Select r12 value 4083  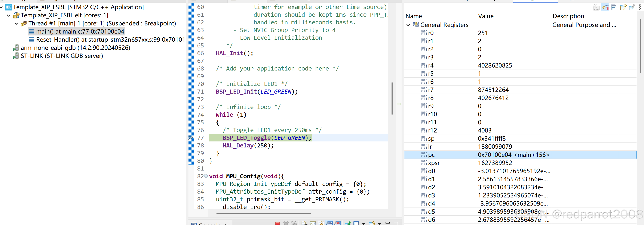click(485, 130)
